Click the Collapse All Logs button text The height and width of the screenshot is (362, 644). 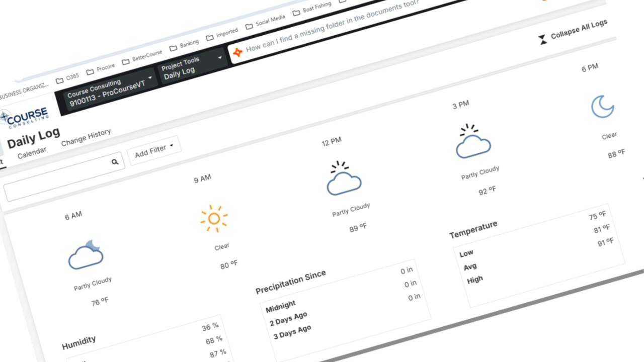[x=579, y=30]
